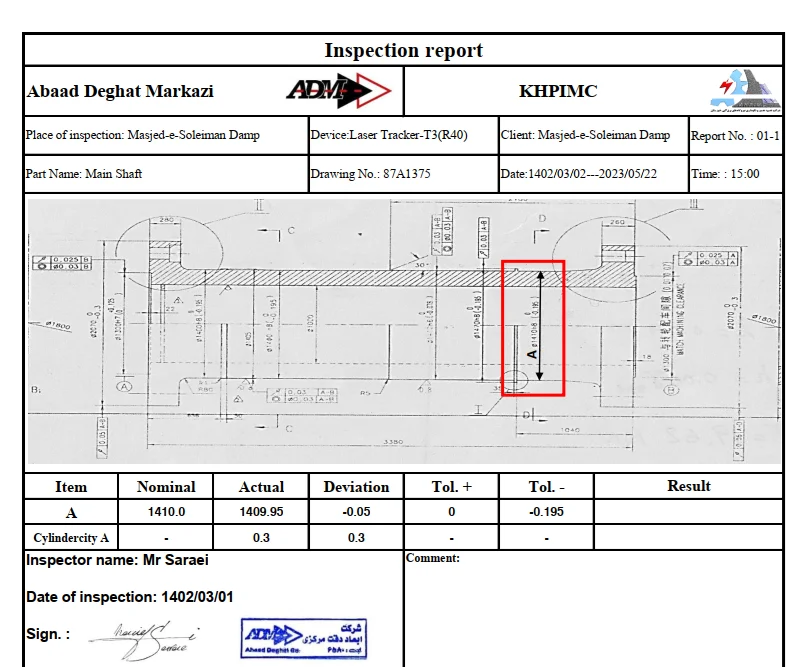Click the Report No. 01-1 field
This screenshot has height=667, width=806.
pos(735,135)
